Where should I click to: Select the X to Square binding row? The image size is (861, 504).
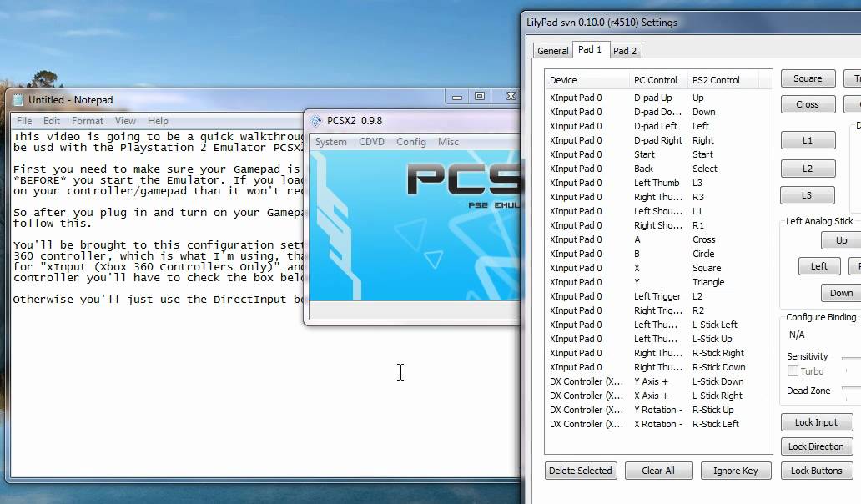[657, 269]
